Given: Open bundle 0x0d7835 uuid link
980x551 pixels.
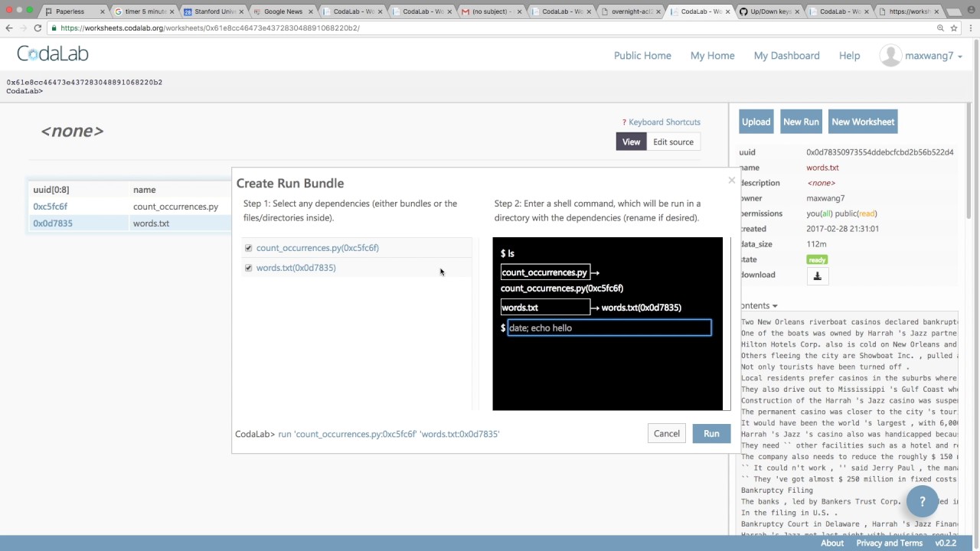Looking at the screenshot, I should click(x=52, y=223).
